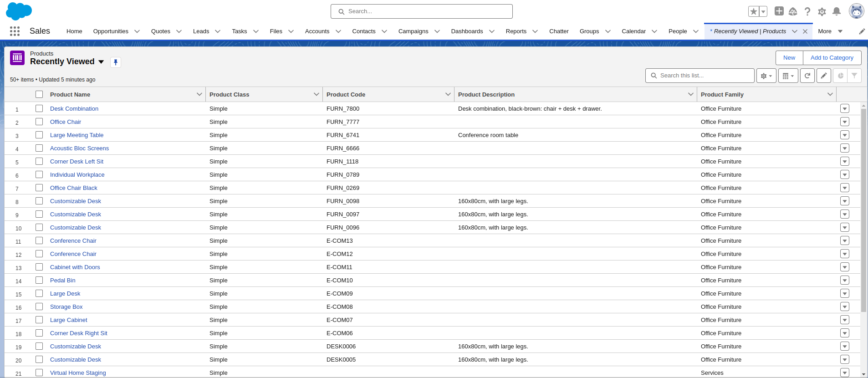Viewport: 868px width, 378px height.
Task: Select the Large Cabinet row checkbox
Action: click(39, 320)
